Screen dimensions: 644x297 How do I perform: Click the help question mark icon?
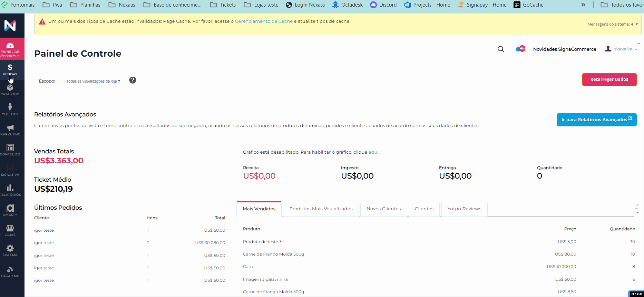[x=133, y=80]
